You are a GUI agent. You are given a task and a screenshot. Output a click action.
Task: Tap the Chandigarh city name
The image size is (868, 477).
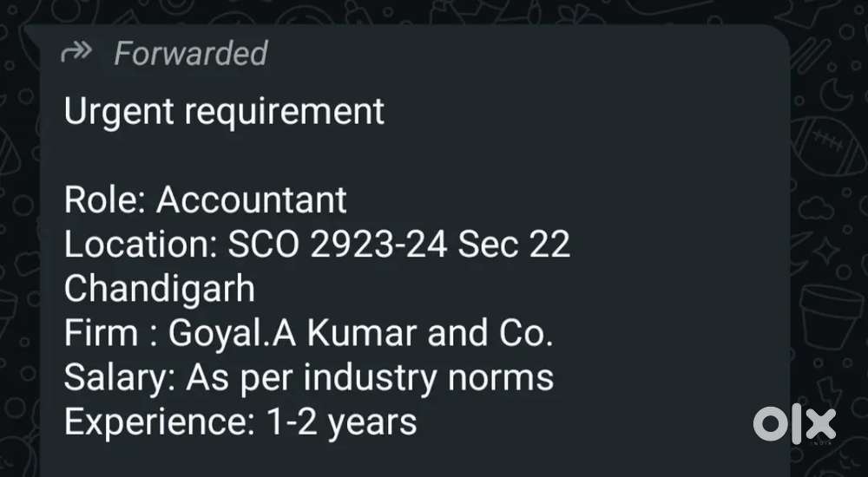160,290
